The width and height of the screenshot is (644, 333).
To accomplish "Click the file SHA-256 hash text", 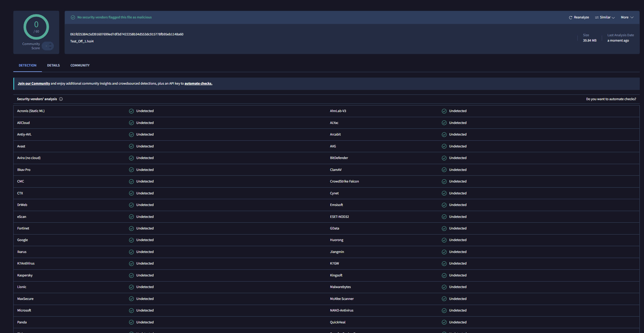I will (127, 34).
